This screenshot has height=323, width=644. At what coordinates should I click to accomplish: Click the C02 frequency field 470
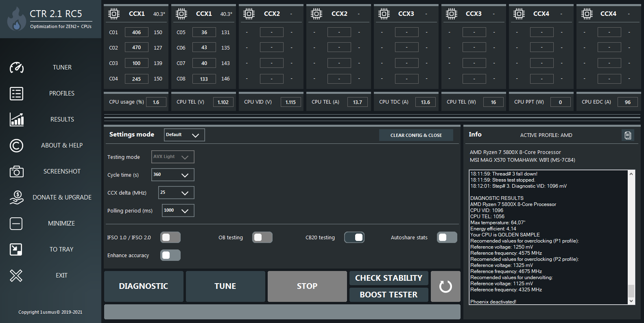click(136, 48)
